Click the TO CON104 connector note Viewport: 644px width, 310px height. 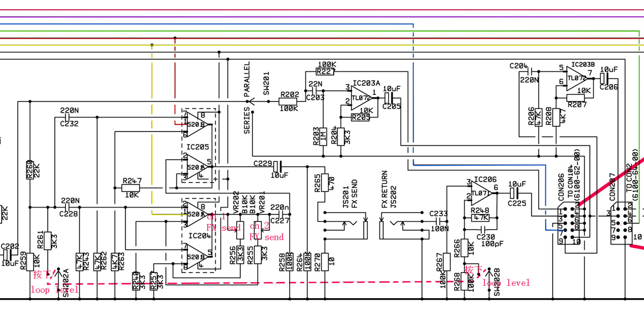[x=570, y=180]
